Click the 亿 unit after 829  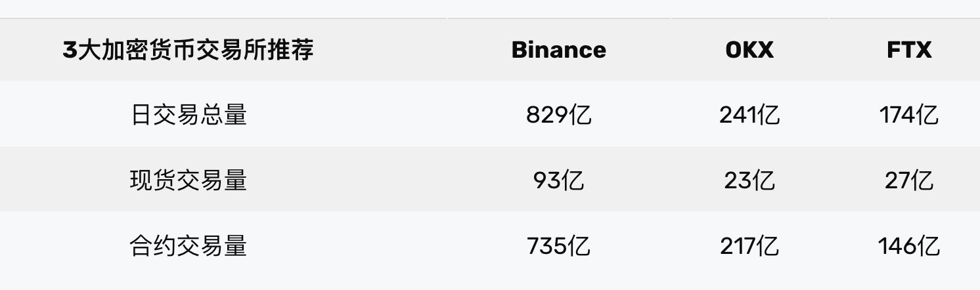tap(580, 115)
